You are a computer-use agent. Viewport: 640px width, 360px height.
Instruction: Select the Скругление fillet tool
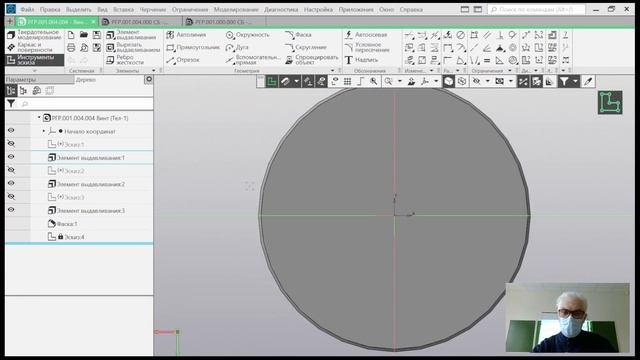(305, 47)
